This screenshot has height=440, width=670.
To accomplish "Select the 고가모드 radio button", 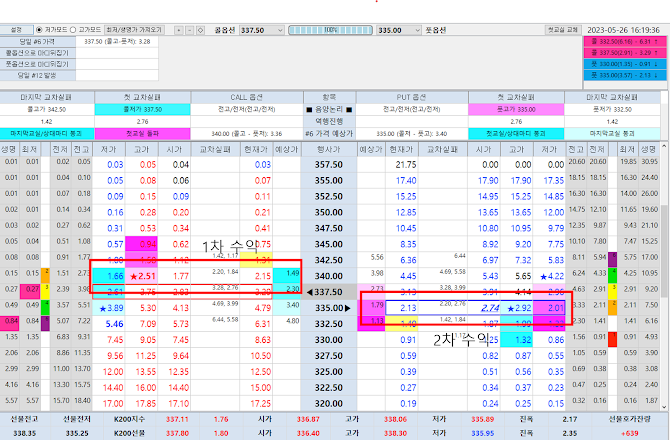I will tap(73, 30).
